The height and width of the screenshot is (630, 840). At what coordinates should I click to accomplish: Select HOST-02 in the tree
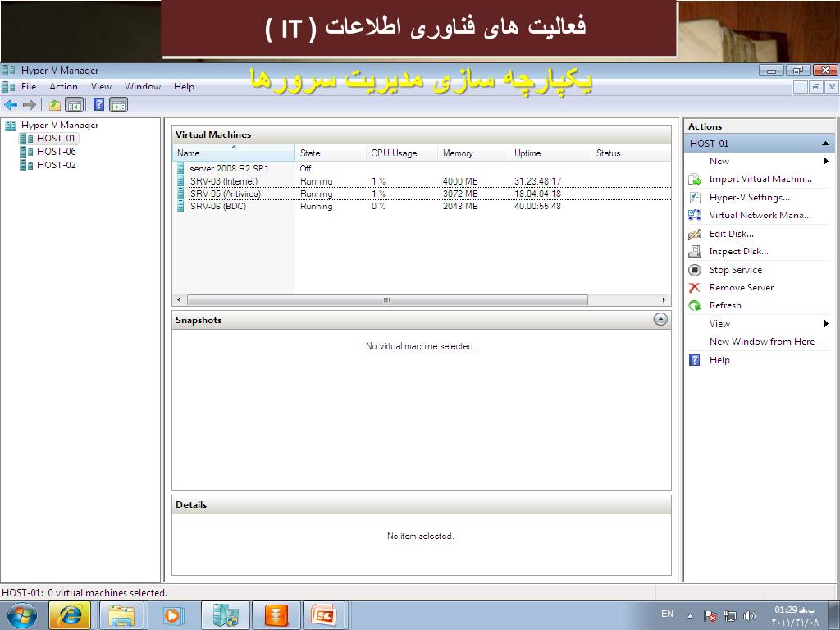click(x=57, y=165)
